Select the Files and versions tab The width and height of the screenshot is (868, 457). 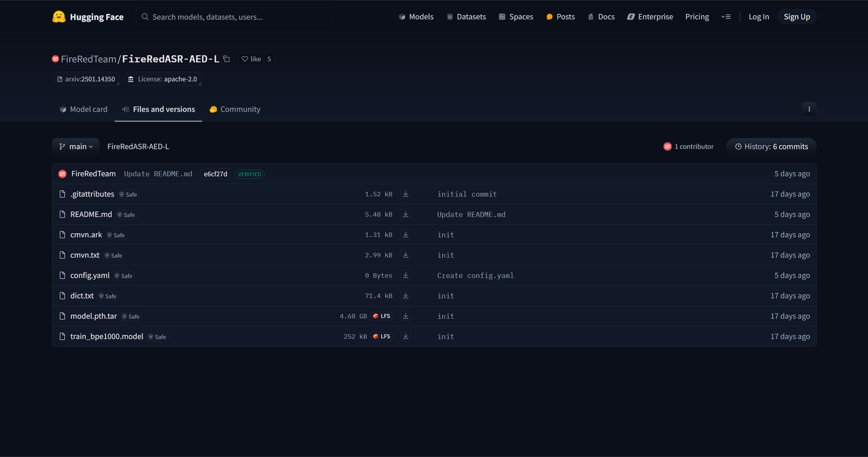158,109
